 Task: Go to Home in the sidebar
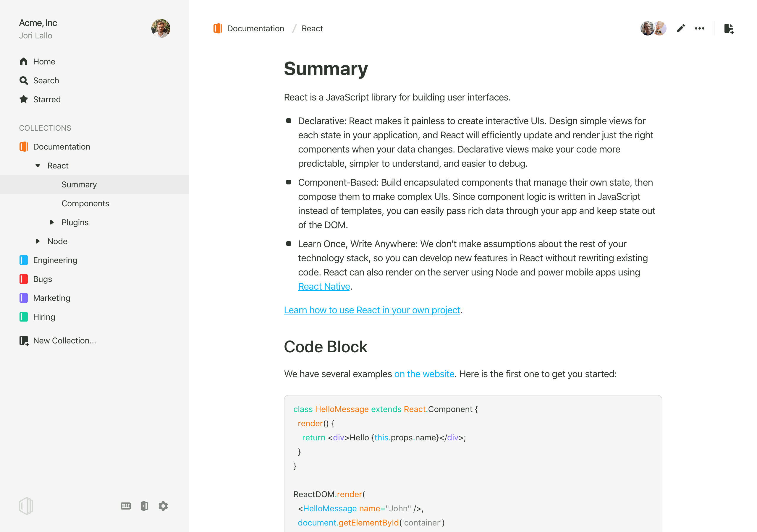44,62
